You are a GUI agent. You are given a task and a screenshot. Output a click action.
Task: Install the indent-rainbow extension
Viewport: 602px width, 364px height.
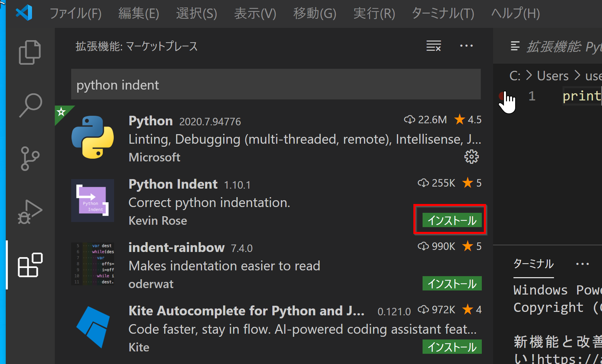click(452, 283)
